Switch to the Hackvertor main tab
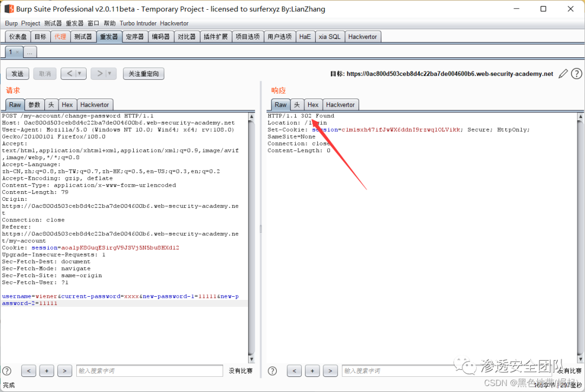585x392 pixels. pos(362,37)
